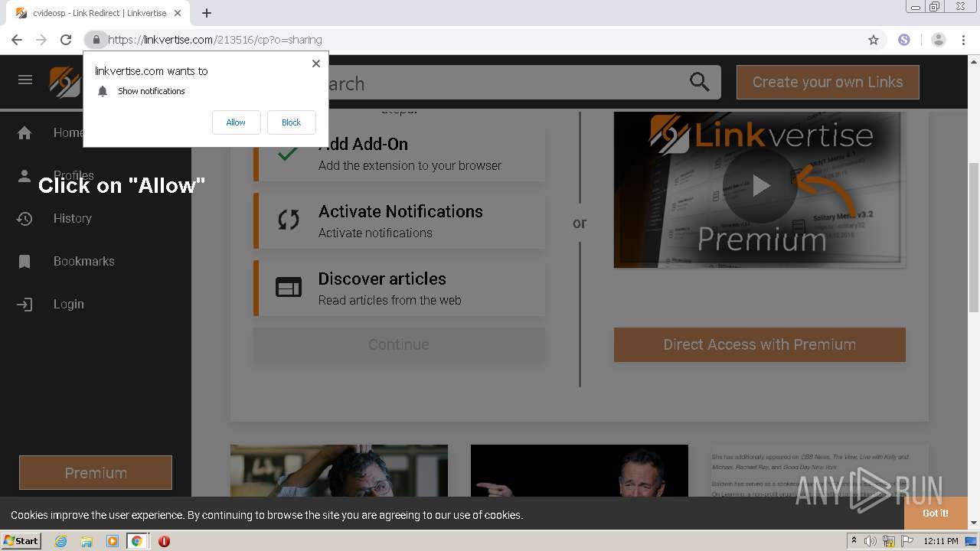Open the Chrome profile avatar
Image resolution: width=980 pixels, height=551 pixels.
(x=938, y=40)
